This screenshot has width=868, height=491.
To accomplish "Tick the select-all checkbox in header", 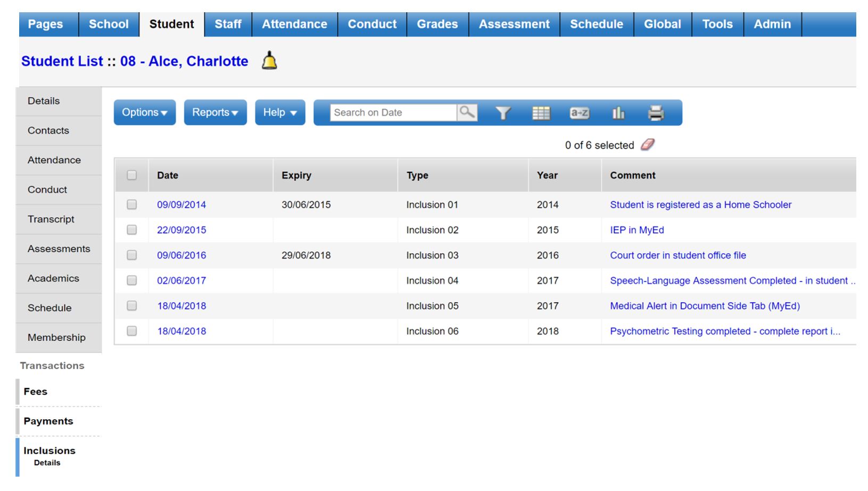I will point(131,175).
